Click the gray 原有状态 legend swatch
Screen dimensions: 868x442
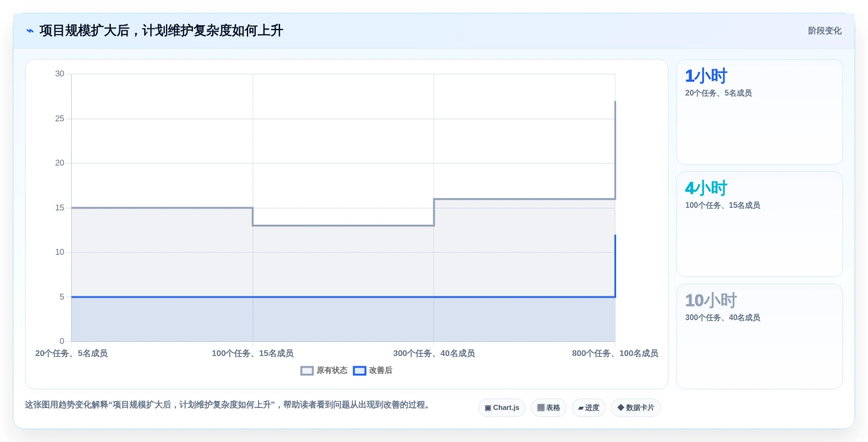pyautogui.click(x=307, y=371)
